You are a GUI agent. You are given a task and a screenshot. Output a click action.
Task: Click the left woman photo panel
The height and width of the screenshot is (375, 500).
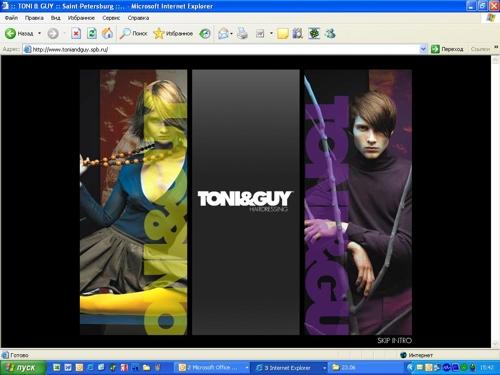(133, 202)
